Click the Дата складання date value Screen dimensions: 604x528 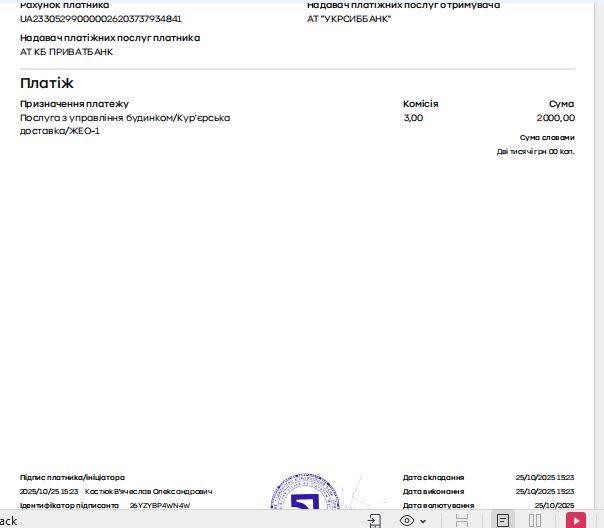pyautogui.click(x=544, y=478)
